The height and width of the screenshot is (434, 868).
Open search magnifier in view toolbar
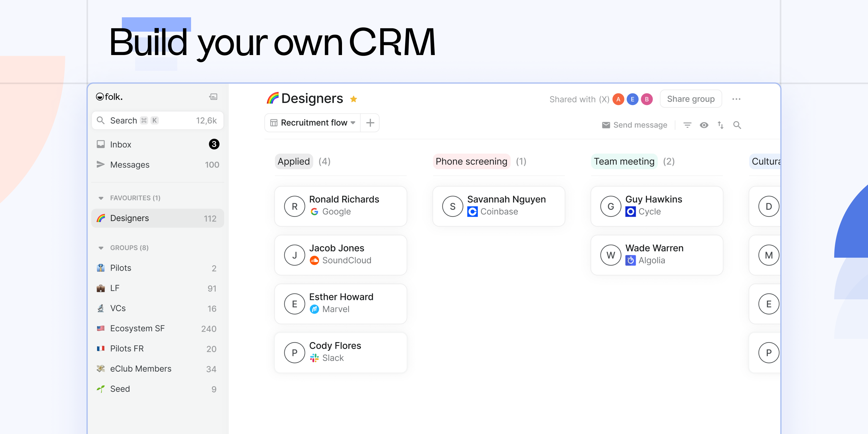pyautogui.click(x=737, y=125)
